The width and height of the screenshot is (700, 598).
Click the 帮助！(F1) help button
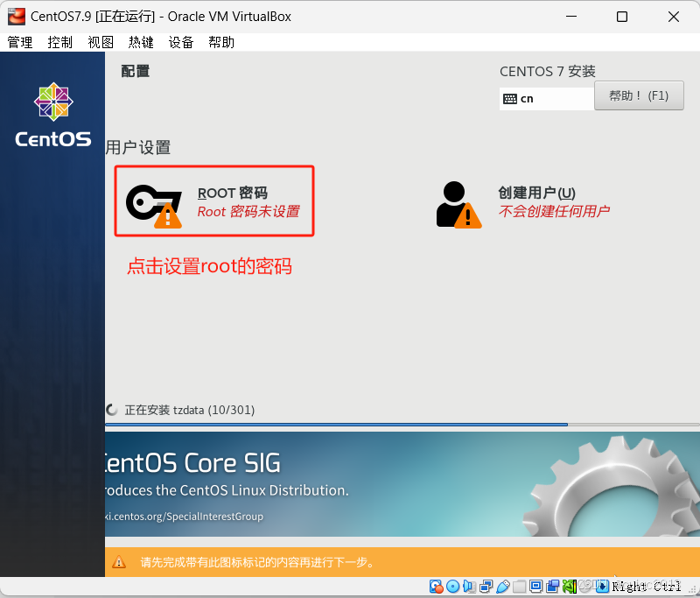[x=639, y=95]
